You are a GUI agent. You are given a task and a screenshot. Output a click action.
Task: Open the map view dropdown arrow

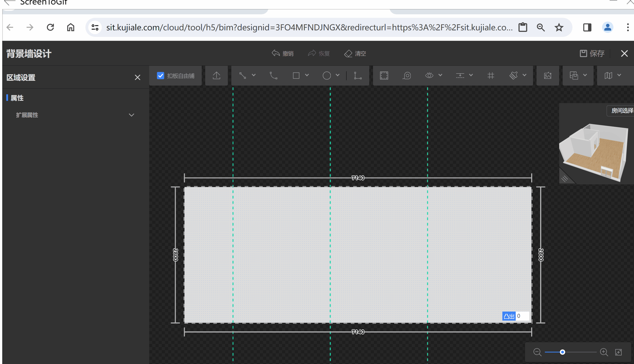tap(619, 75)
